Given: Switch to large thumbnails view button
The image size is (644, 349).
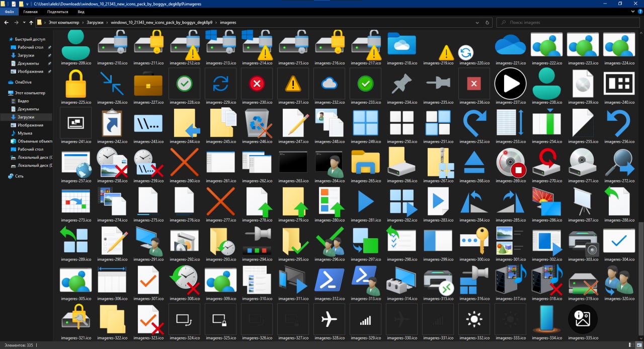Looking at the screenshot, I should [638, 345].
